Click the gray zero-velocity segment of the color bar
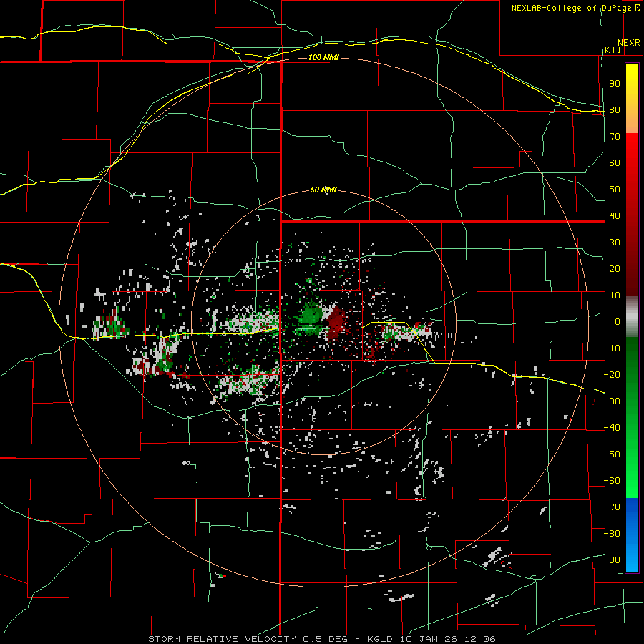The height and width of the screenshot is (644, 644). point(632,317)
